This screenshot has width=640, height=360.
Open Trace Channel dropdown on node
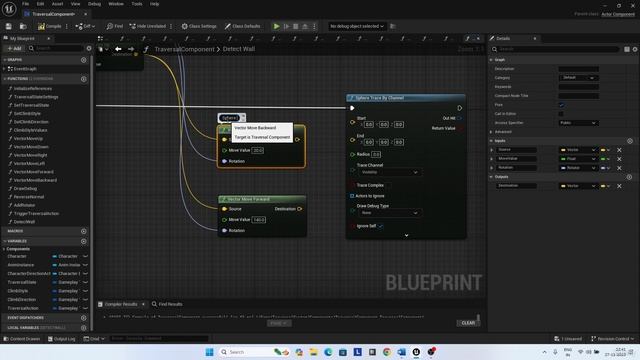click(389, 172)
